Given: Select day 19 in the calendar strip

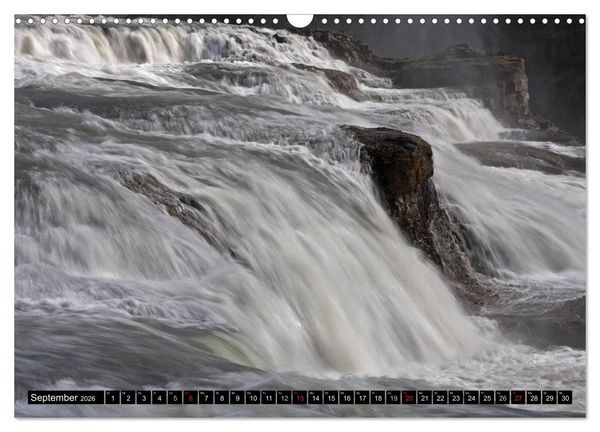Looking at the screenshot, I should click(393, 398).
